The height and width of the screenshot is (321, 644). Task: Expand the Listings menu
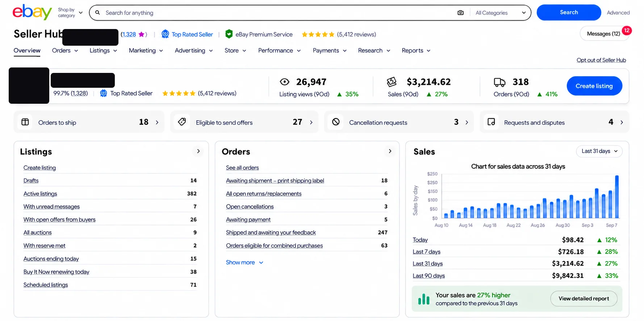(103, 50)
